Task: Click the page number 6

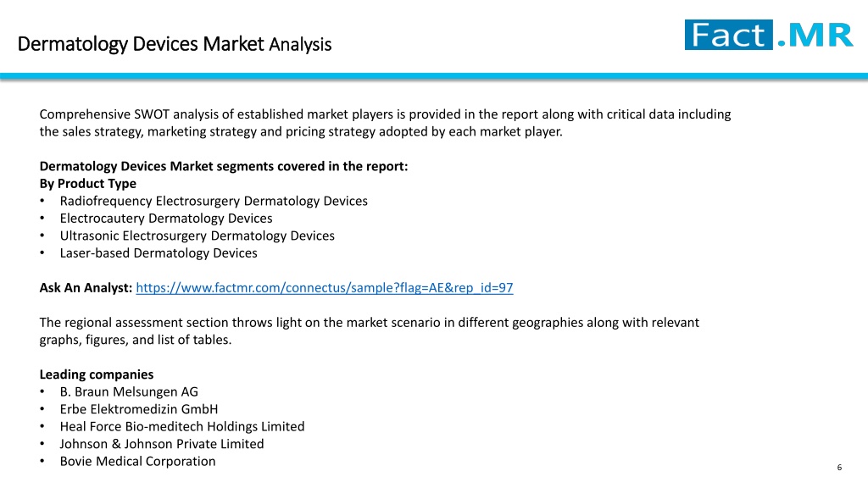Action: point(839,468)
